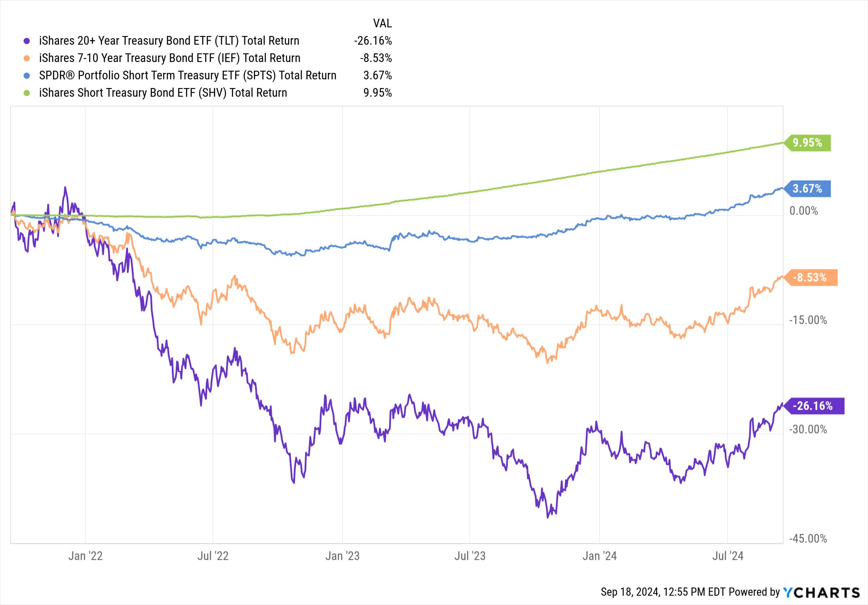Click the green 9.95% end value tag

tap(807, 143)
